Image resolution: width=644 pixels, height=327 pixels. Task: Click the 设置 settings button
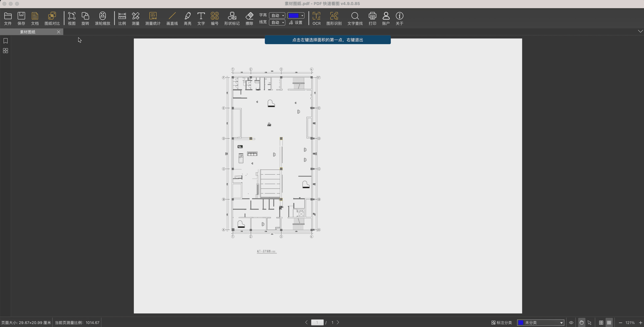tap(296, 22)
